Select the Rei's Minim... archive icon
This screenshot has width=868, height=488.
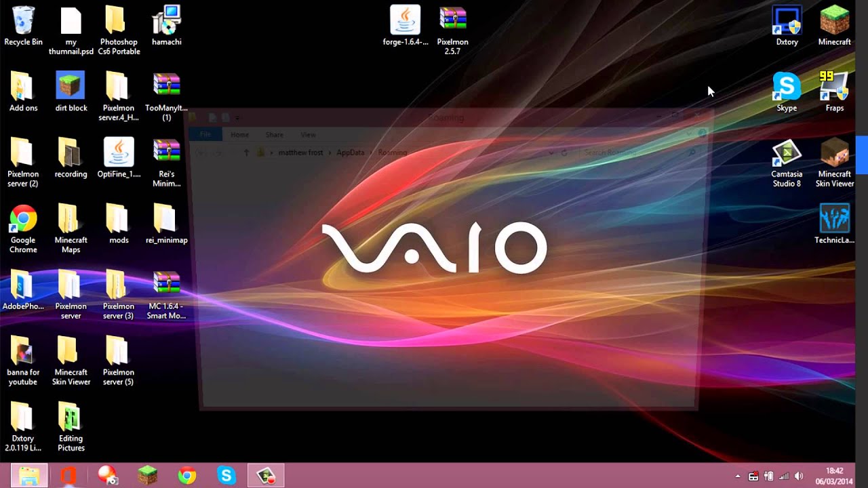tap(166, 163)
